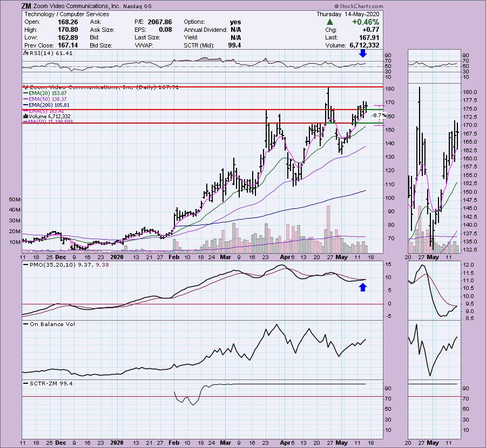
Task: Click the Technology / Computer Services sector label
Action: (66, 14)
